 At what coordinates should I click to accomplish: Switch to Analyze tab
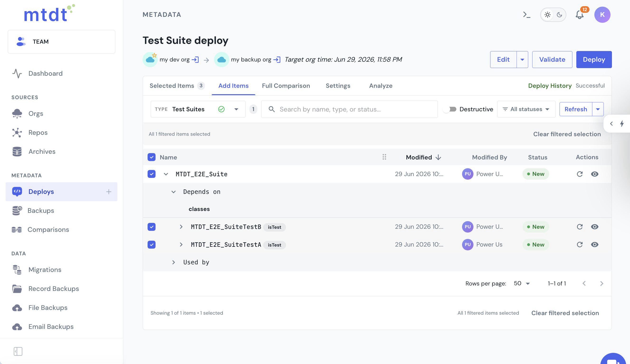coord(381,86)
